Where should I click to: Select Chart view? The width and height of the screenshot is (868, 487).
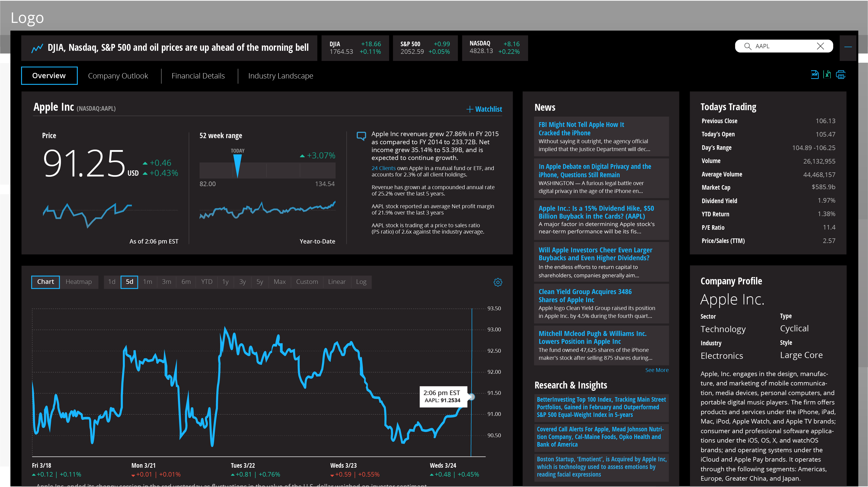[x=45, y=282]
